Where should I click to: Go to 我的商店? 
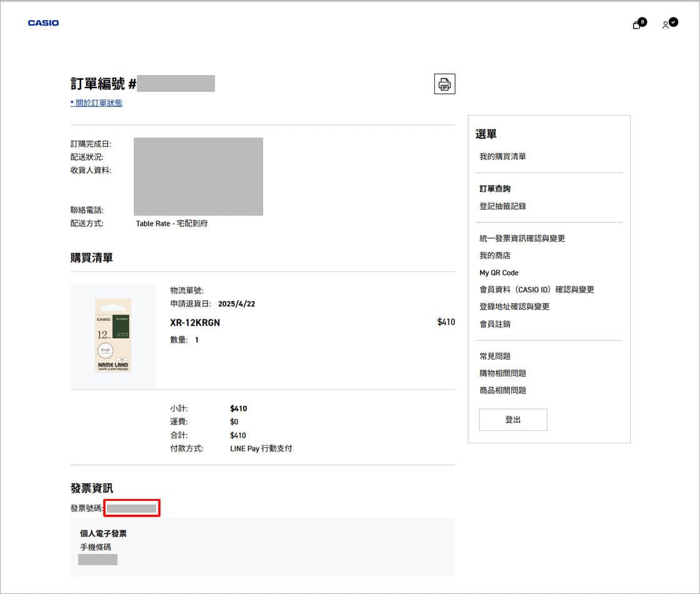(x=495, y=256)
